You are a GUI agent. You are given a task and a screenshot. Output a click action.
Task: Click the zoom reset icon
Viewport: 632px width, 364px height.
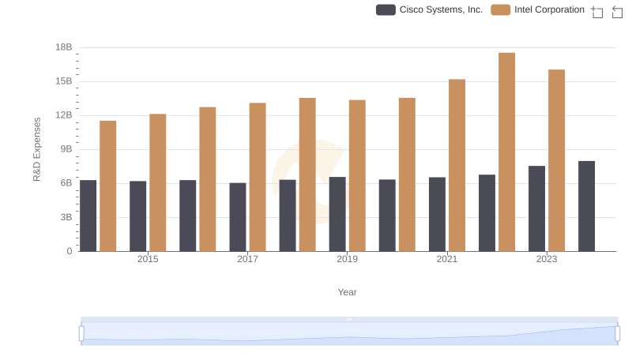pos(617,12)
